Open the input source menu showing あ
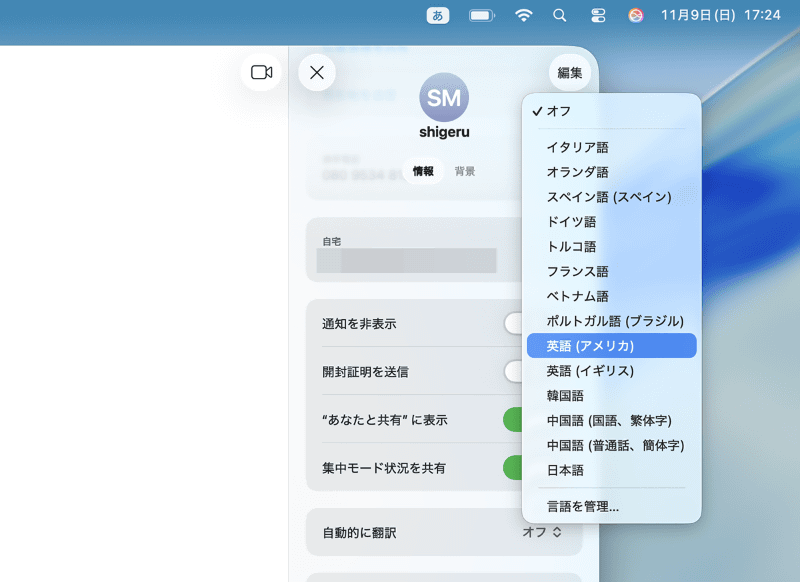 click(438, 15)
